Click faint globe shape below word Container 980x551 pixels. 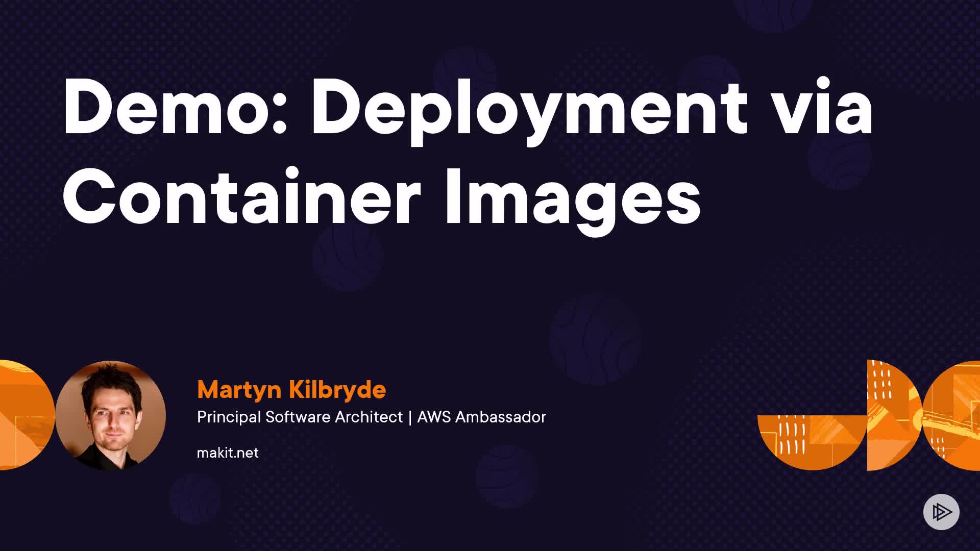pos(348,257)
